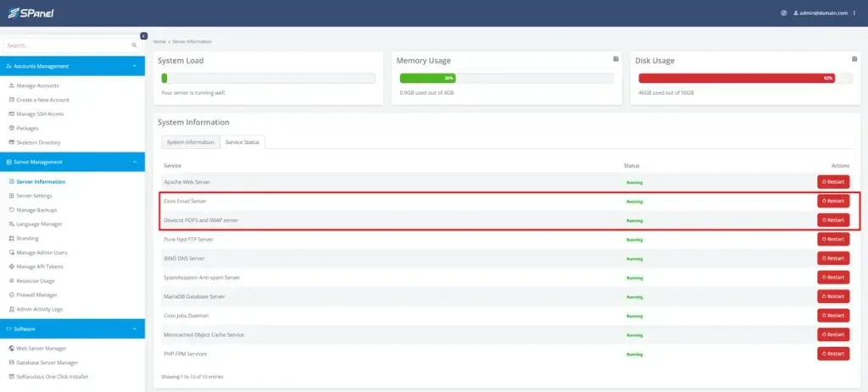868x392 pixels.
Task: Click Server Information breadcrumb text
Action: click(192, 41)
